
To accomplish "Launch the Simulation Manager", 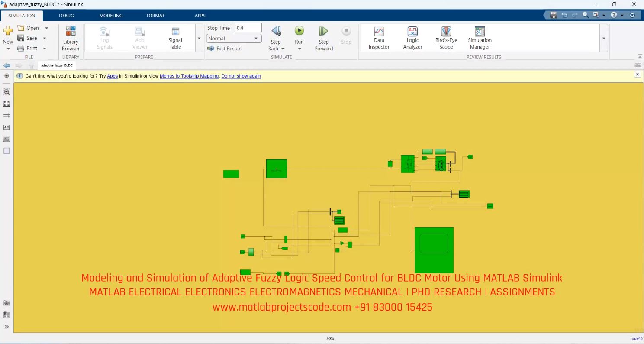I will click(x=479, y=38).
